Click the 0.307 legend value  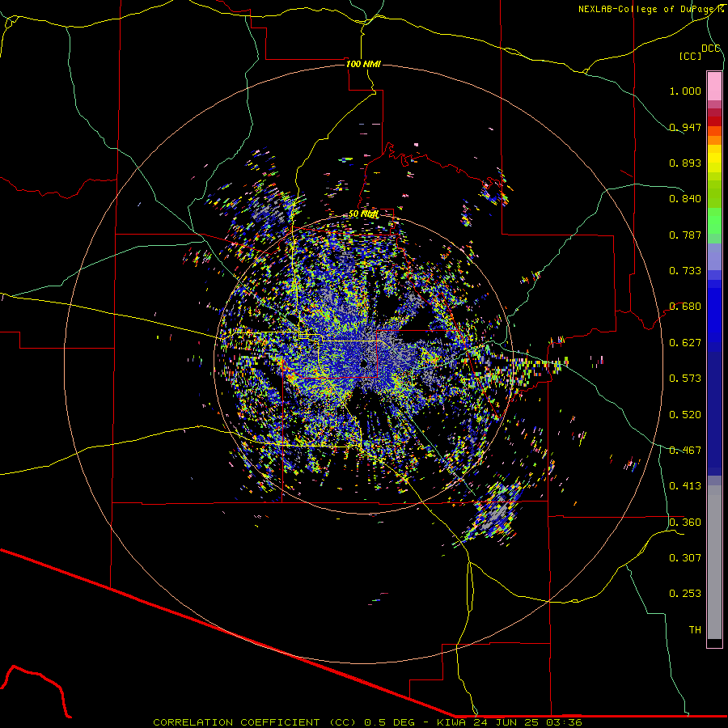coord(685,558)
